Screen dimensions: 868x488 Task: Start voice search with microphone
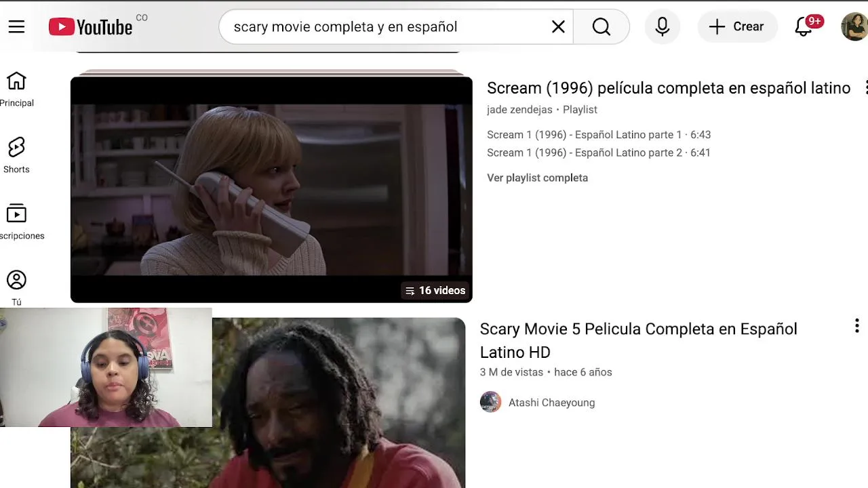click(x=663, y=26)
